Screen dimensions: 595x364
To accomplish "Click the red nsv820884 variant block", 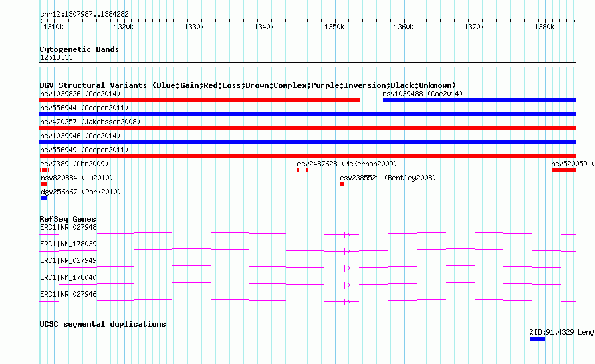I will [x=44, y=184].
